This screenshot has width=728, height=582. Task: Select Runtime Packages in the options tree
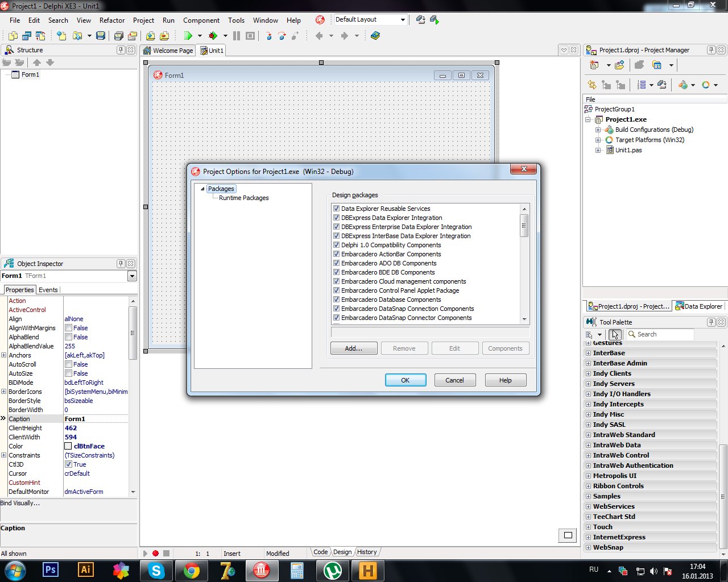point(244,198)
